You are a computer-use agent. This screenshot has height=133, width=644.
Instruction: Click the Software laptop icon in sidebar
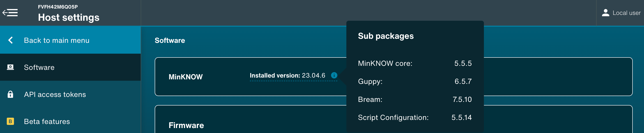10,67
